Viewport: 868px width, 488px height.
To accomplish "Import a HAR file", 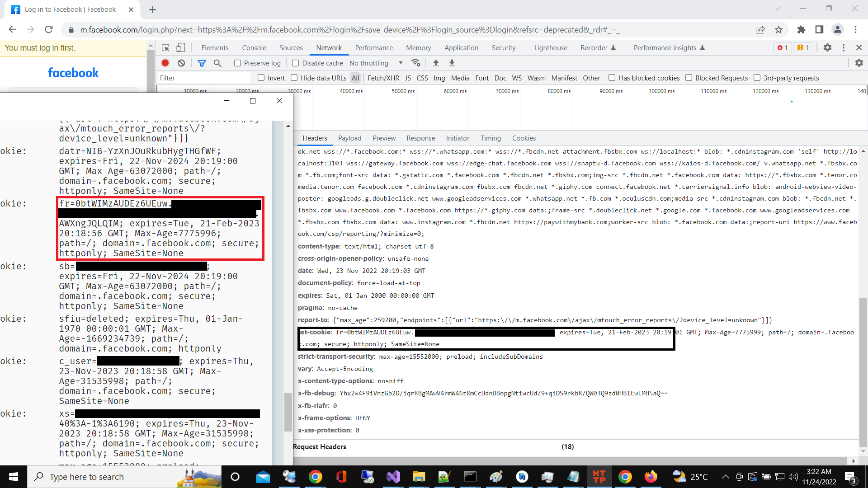I will click(436, 63).
